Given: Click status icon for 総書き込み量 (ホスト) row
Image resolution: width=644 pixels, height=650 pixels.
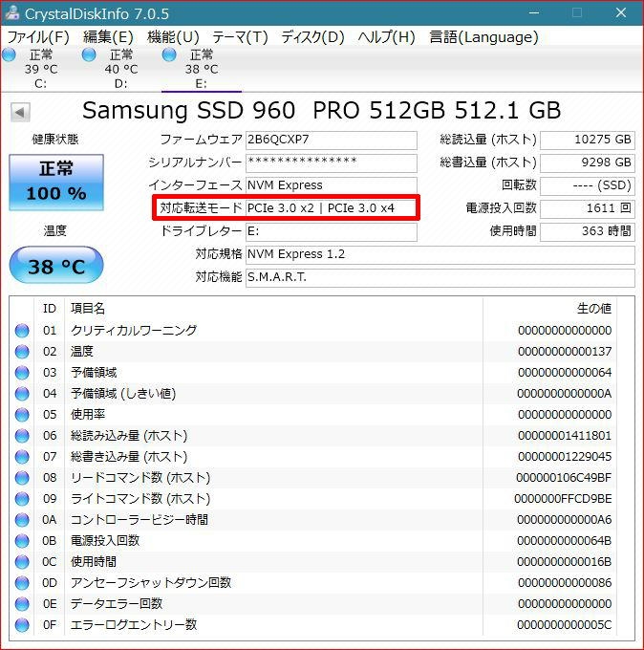Looking at the screenshot, I should (22, 457).
